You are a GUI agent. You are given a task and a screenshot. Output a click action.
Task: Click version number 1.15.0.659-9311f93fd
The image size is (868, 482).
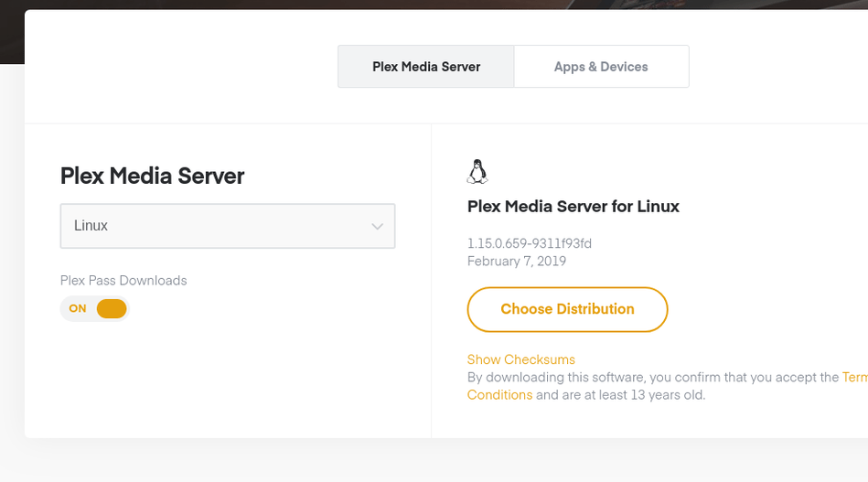530,243
